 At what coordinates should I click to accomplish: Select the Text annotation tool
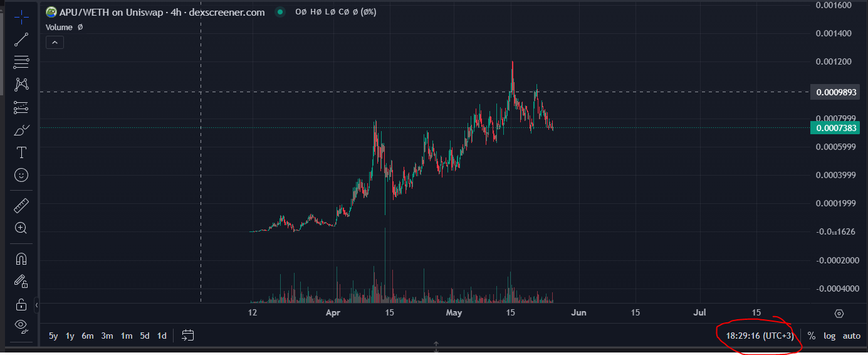point(21,152)
